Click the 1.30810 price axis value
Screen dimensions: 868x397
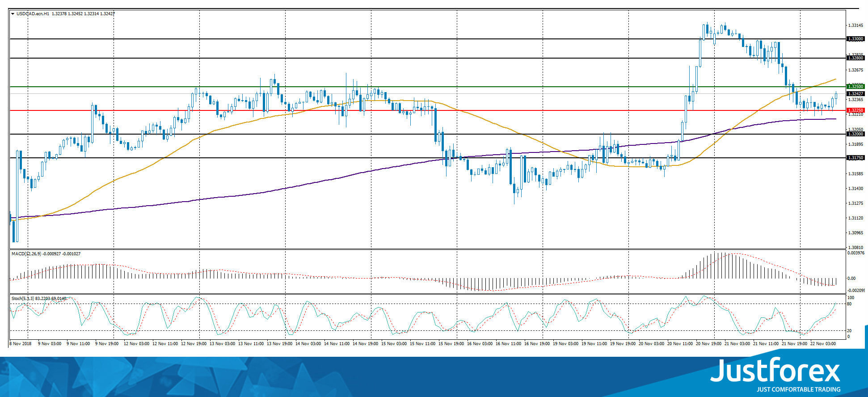(x=856, y=247)
